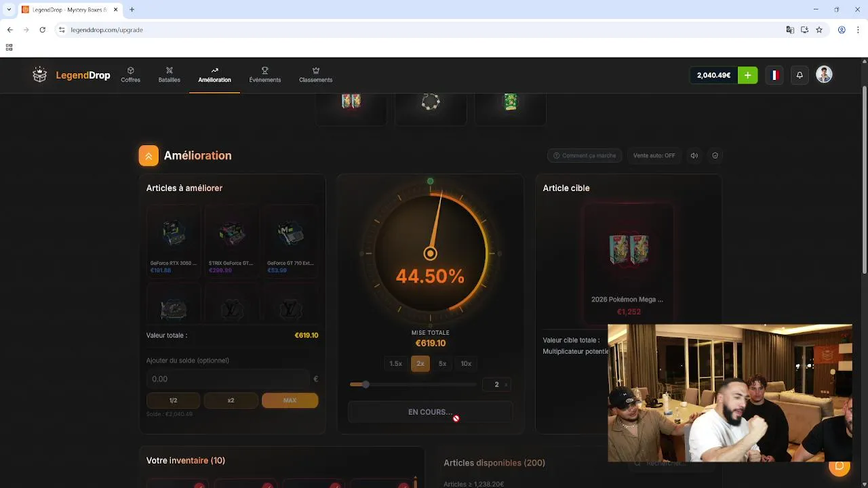Open the Chrome profile icon

pyautogui.click(x=842, y=30)
